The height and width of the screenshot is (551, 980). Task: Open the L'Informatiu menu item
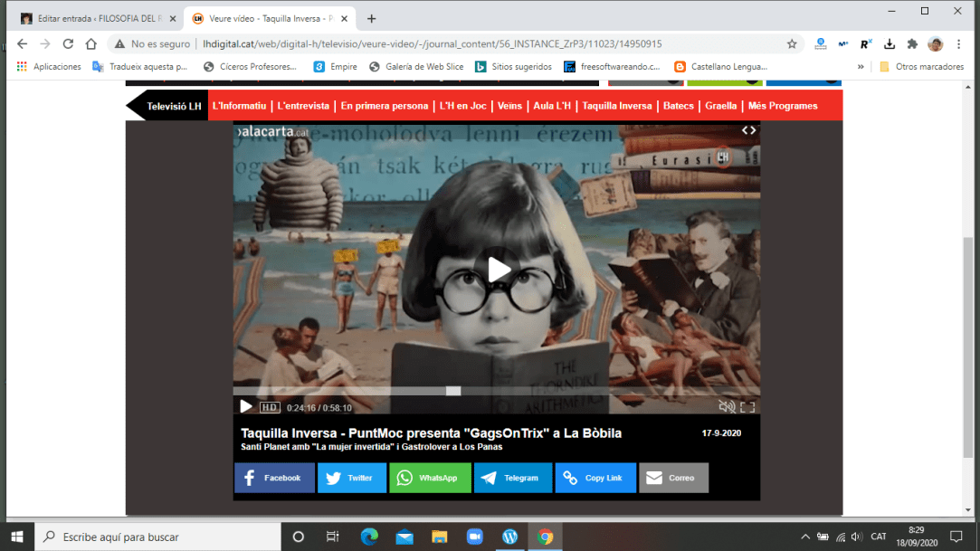coord(239,106)
